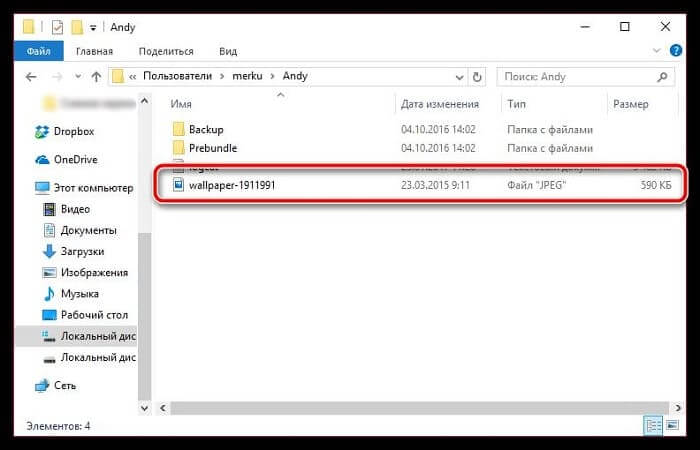Click the Dropbox icon in sidebar
The width and height of the screenshot is (700, 450).
(x=42, y=132)
